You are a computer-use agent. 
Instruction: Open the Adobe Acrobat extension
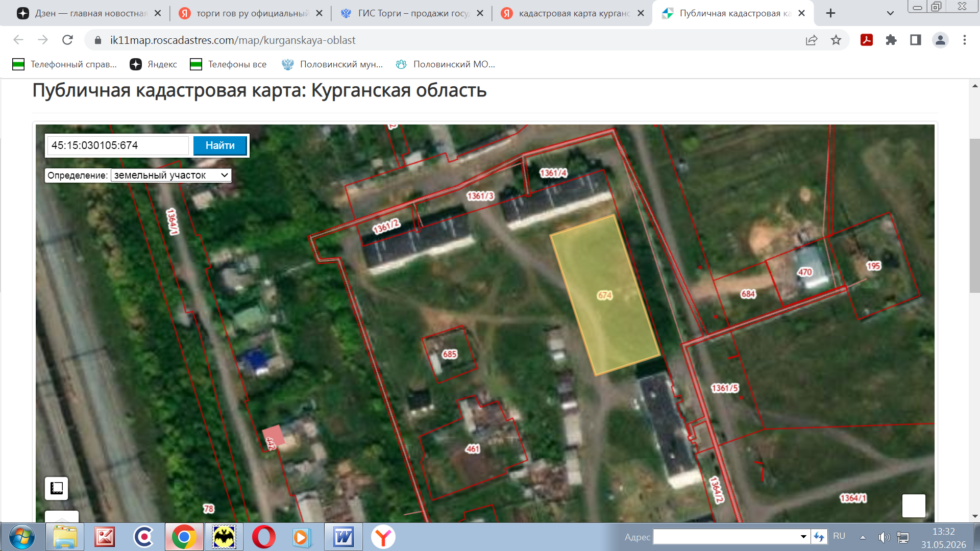(867, 40)
